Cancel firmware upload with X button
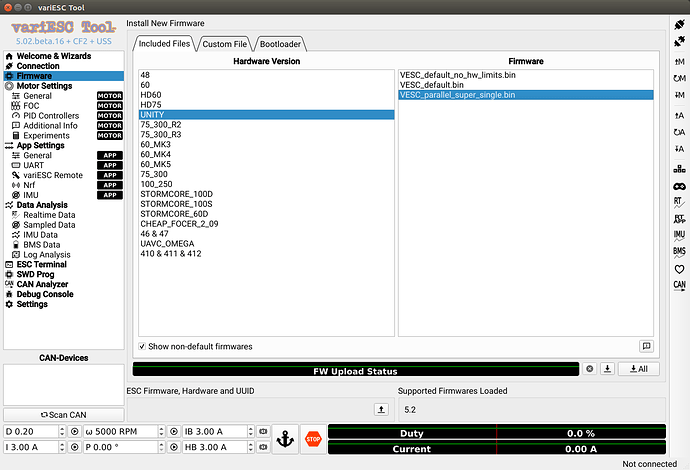 tap(590, 369)
